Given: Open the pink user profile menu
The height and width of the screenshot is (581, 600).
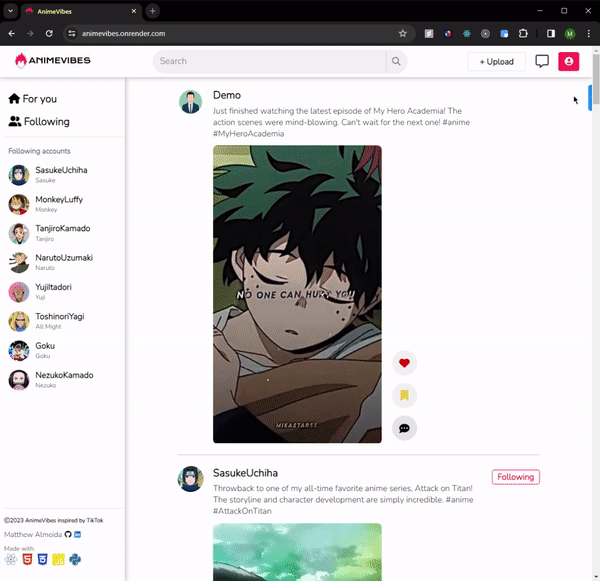Looking at the screenshot, I should click(569, 61).
